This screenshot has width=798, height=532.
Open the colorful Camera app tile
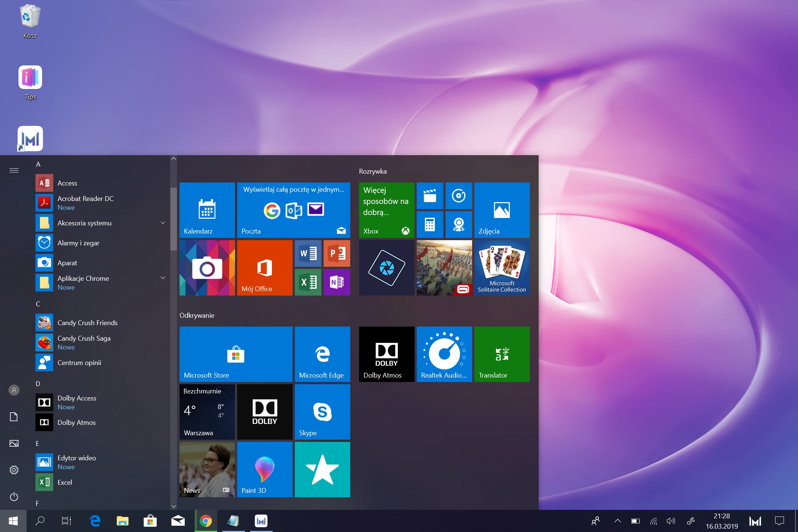207,268
